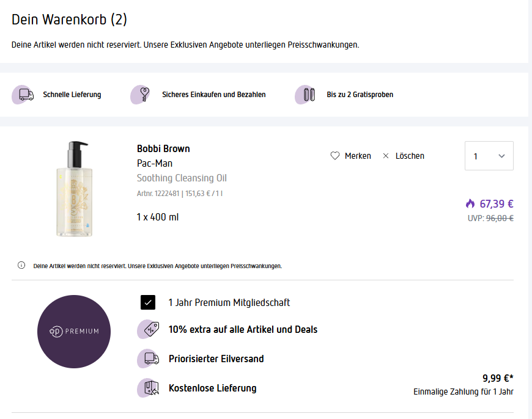Click Löschen to remove the item
Image resolution: width=532 pixels, height=419 pixels.
pyautogui.click(x=410, y=156)
